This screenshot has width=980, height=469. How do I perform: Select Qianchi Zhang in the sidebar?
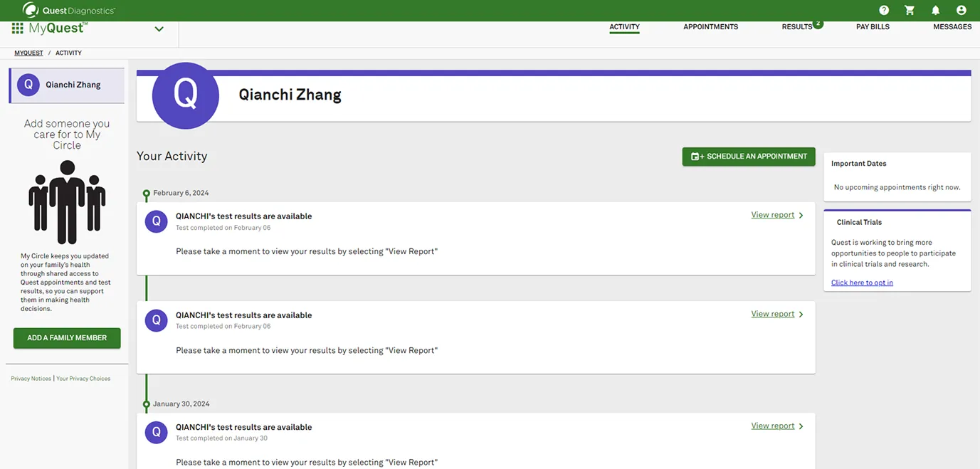[x=67, y=85]
